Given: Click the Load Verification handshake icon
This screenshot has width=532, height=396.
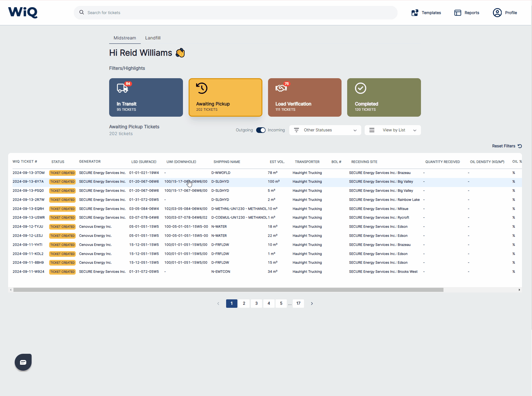Looking at the screenshot, I should point(281,88).
